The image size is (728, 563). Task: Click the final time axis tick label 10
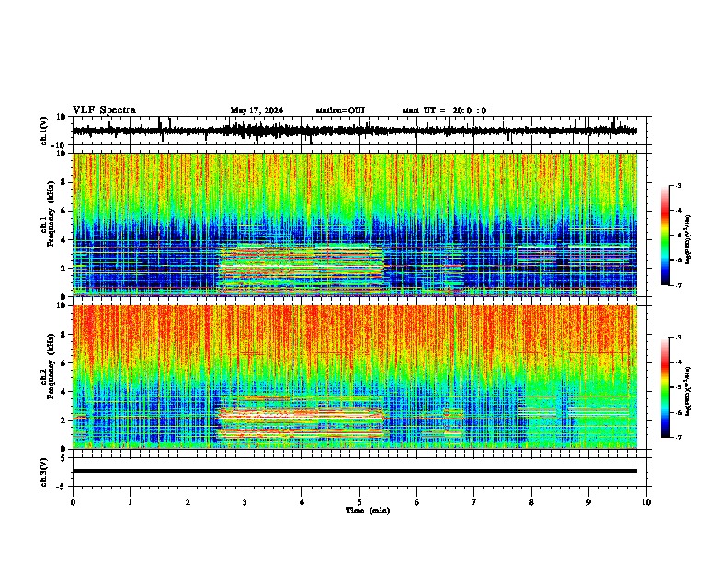point(646,502)
